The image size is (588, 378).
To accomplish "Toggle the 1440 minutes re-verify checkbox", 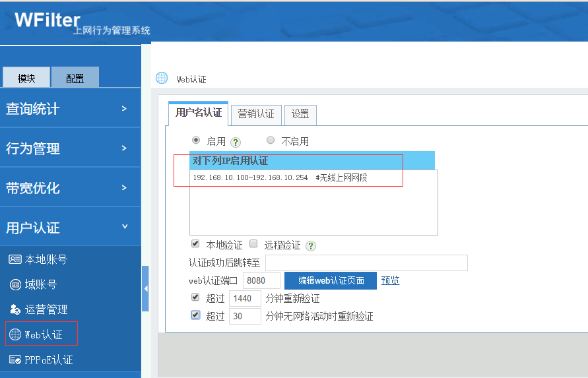I will [195, 298].
